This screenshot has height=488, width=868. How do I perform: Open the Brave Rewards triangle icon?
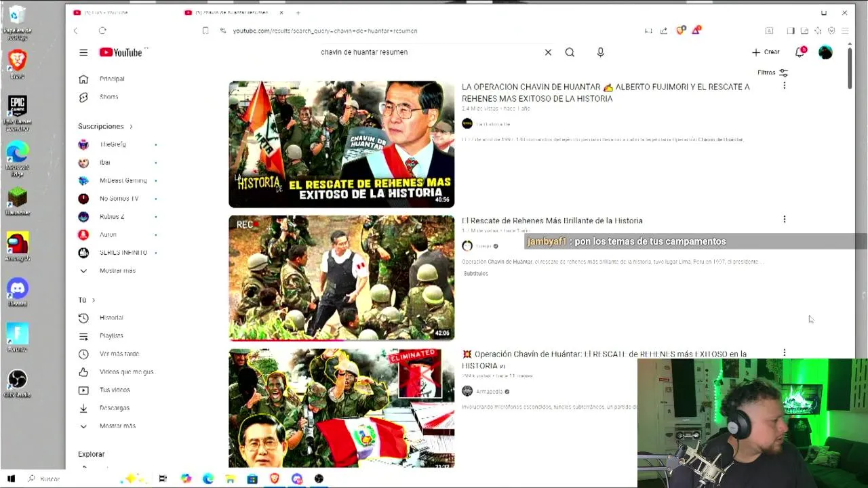(696, 30)
